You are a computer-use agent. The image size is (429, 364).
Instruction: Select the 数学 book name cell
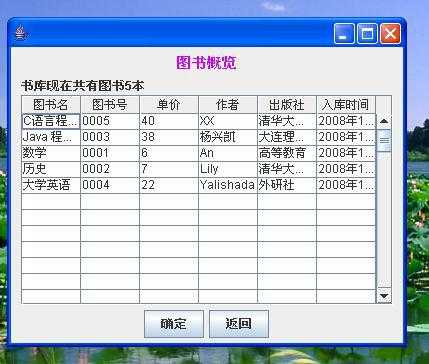pos(51,153)
